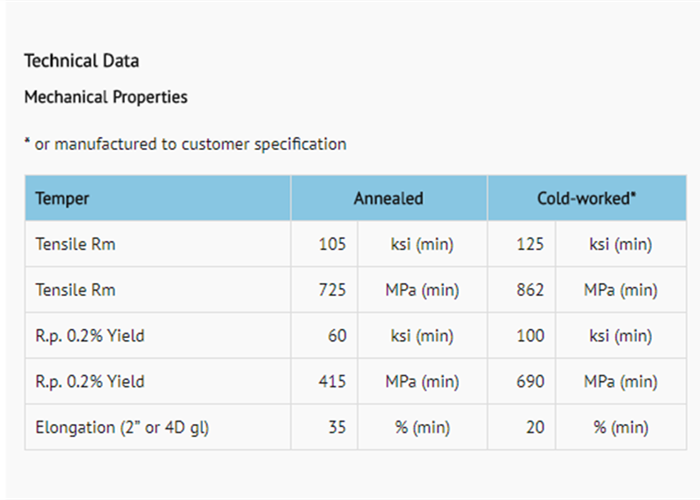This screenshot has height=500, width=700.
Task: Click the first R.p. 0.2% Yield row label
Action: click(x=89, y=336)
